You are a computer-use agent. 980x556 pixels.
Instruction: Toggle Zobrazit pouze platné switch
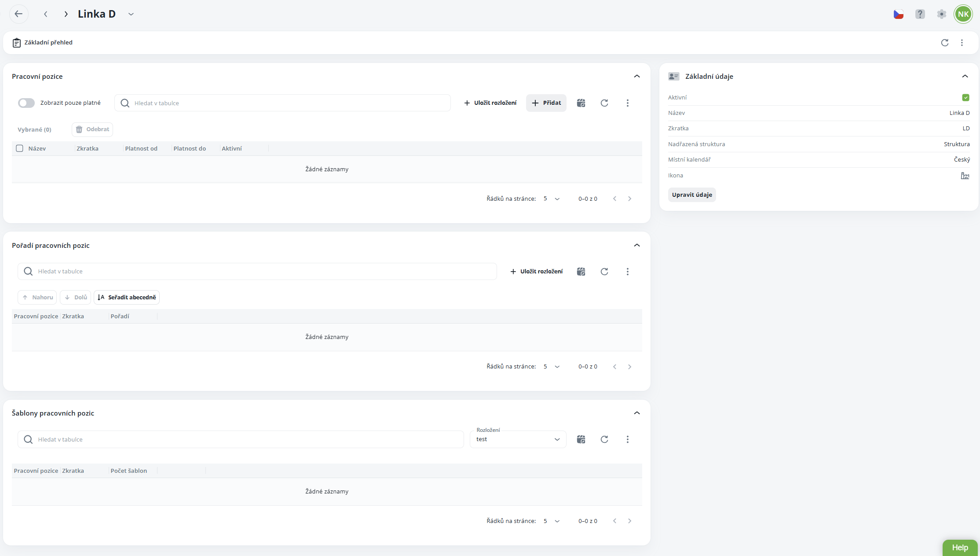point(26,103)
